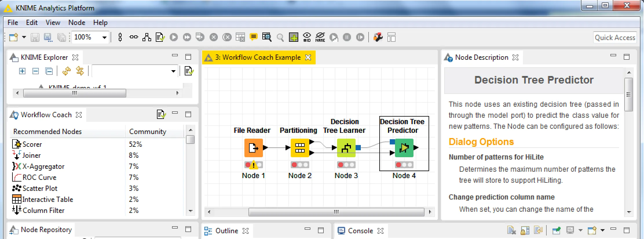Click the New workflow wizard icon
The height and width of the screenshot is (239, 644).
point(13,37)
